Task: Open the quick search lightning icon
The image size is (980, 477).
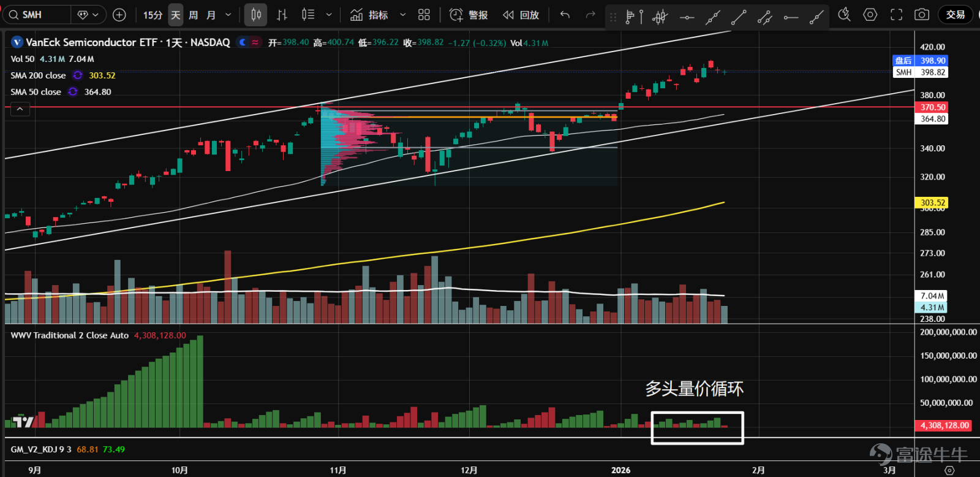Action: point(844,15)
